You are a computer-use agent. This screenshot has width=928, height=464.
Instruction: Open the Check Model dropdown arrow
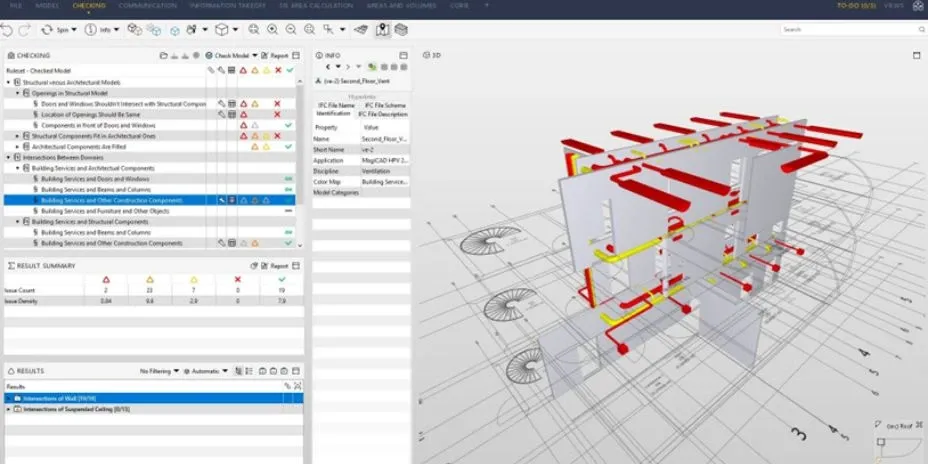pos(255,56)
